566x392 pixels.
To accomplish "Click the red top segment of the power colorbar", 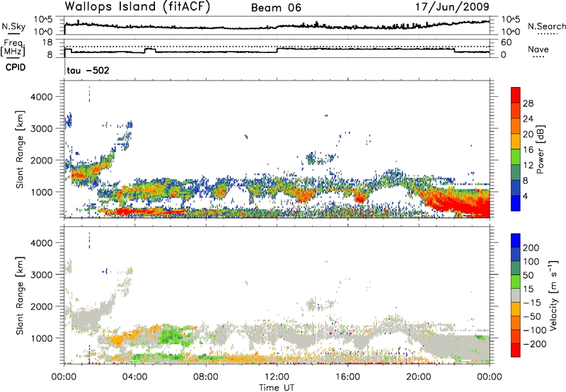I will click(x=516, y=95).
